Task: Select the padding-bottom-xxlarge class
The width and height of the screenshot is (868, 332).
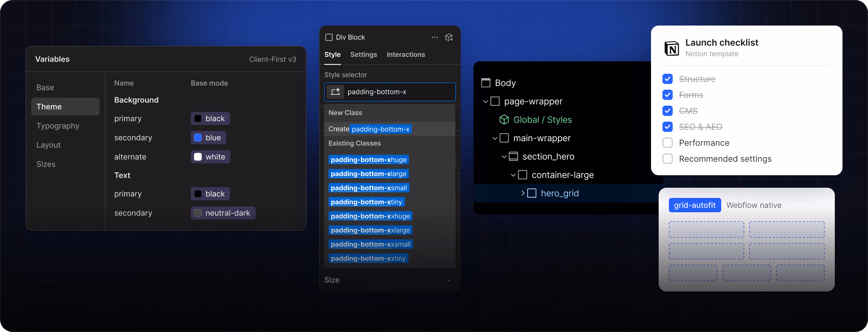Action: 370,230
